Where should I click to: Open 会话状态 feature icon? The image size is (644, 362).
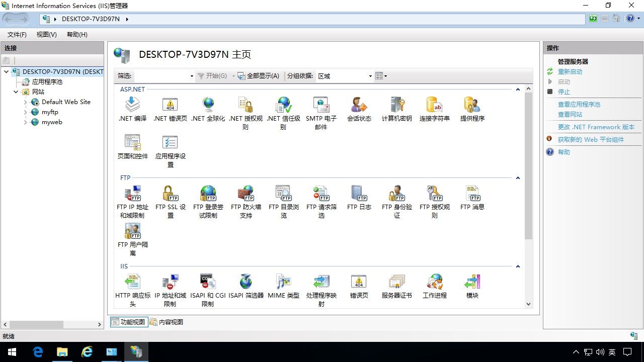[x=359, y=109]
